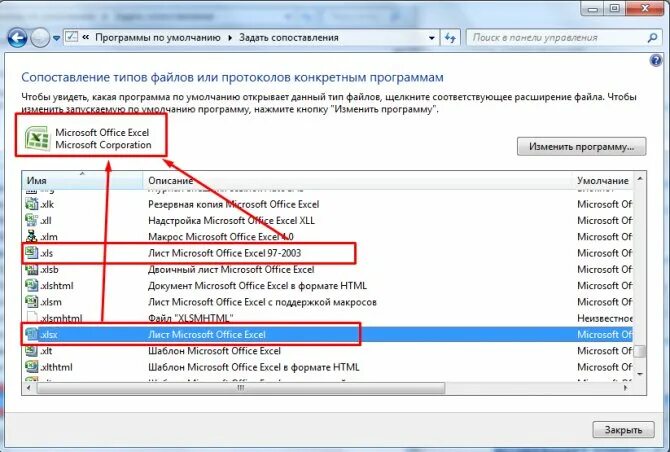Click the .xll file type icon

(x=32, y=220)
